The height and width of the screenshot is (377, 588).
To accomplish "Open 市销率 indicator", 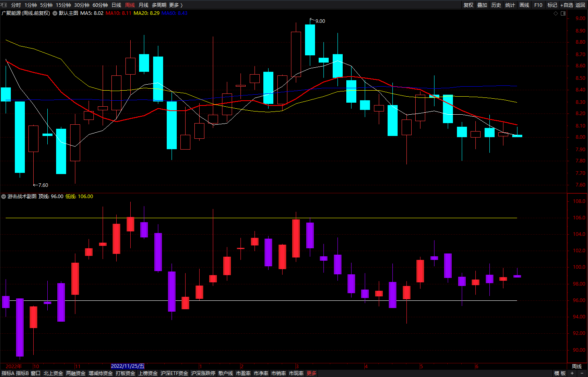I will click(x=279, y=373).
